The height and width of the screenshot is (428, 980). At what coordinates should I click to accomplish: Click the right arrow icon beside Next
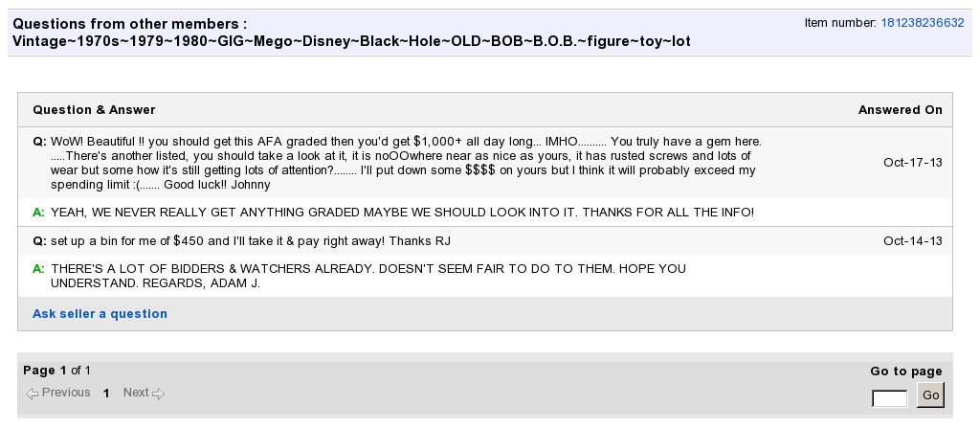click(158, 394)
